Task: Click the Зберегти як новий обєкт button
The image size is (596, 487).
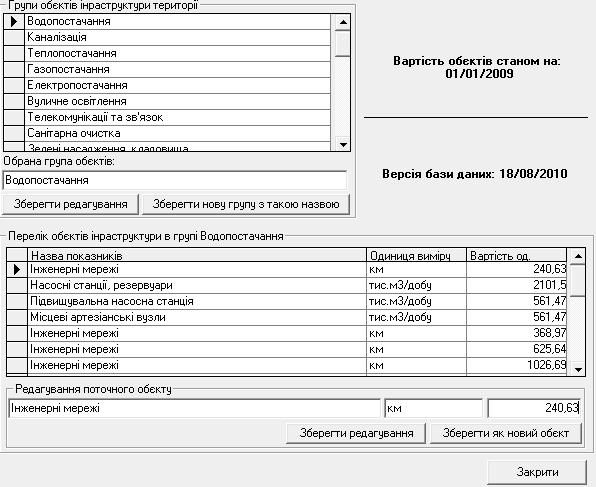Action: pyautogui.click(x=506, y=433)
